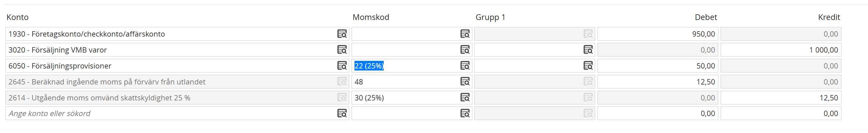Open Grupp 1 lookup on the 3020 row

[x=588, y=50]
